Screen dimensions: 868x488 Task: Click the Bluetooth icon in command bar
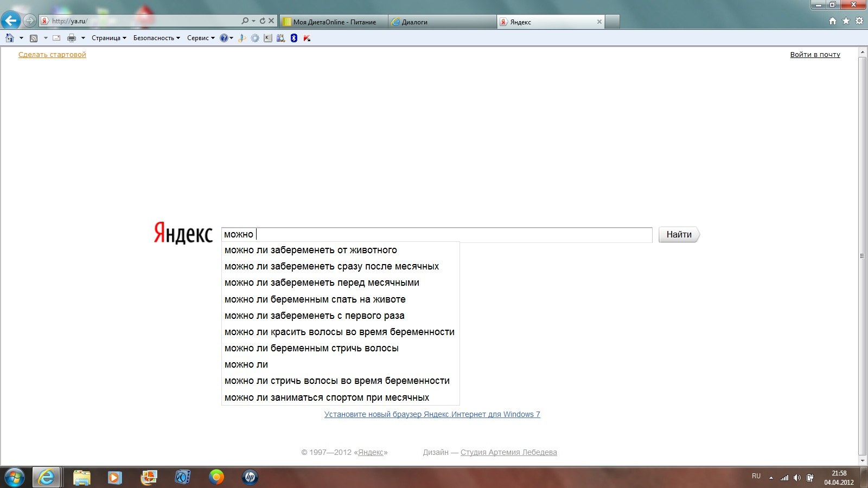(x=293, y=38)
